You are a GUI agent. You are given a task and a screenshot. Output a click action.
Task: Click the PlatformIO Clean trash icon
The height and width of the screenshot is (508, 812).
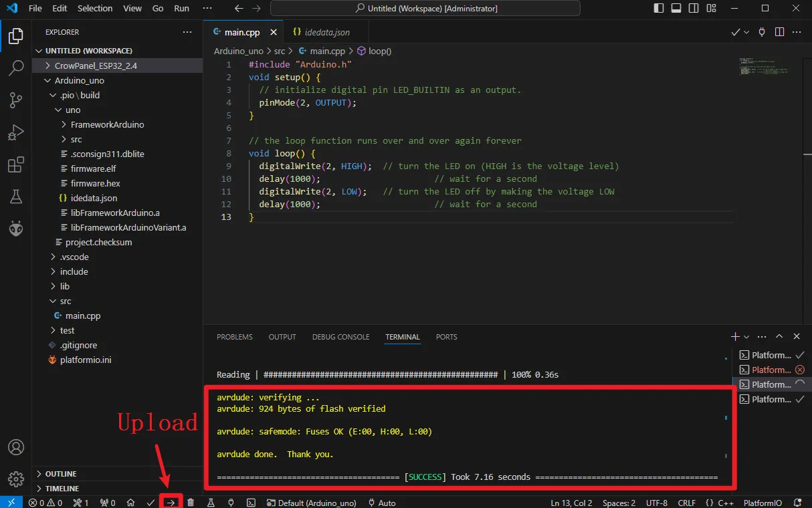tap(191, 503)
